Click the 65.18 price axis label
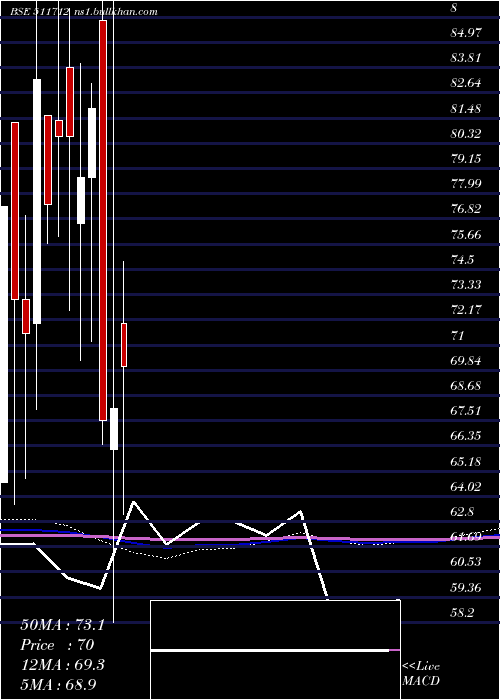 [x=466, y=461]
